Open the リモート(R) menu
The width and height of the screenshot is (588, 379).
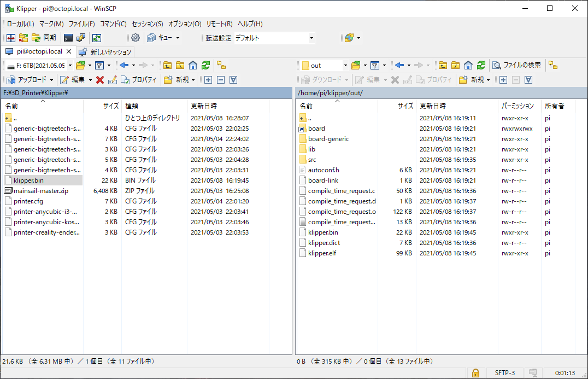click(219, 24)
